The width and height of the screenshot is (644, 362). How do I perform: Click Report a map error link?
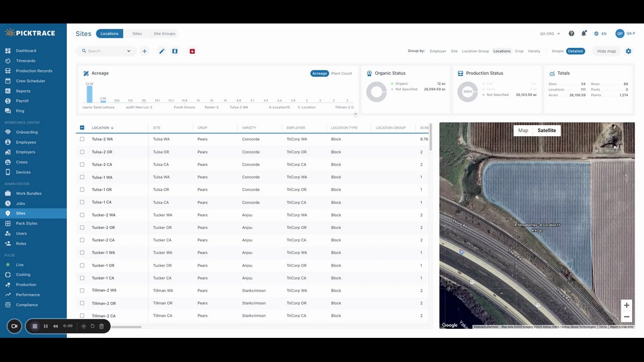622,327
